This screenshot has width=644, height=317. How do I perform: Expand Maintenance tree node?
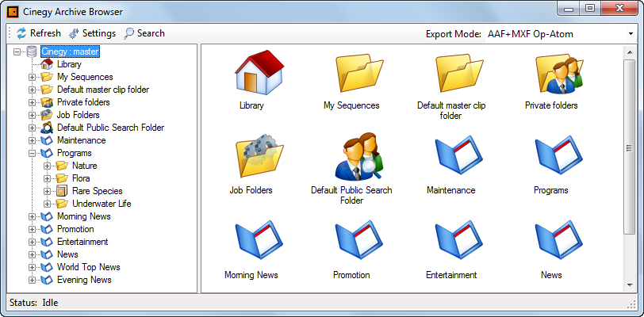pyautogui.click(x=32, y=141)
